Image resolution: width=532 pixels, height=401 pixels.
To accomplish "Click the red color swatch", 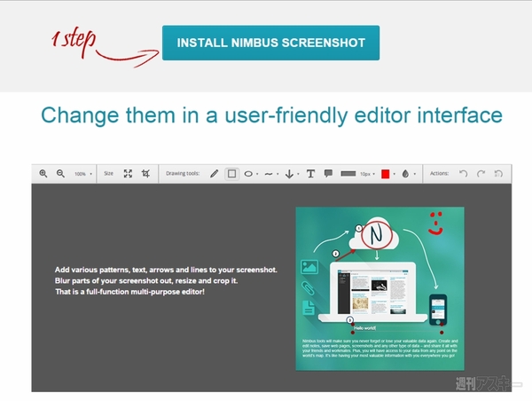I will 385,174.
